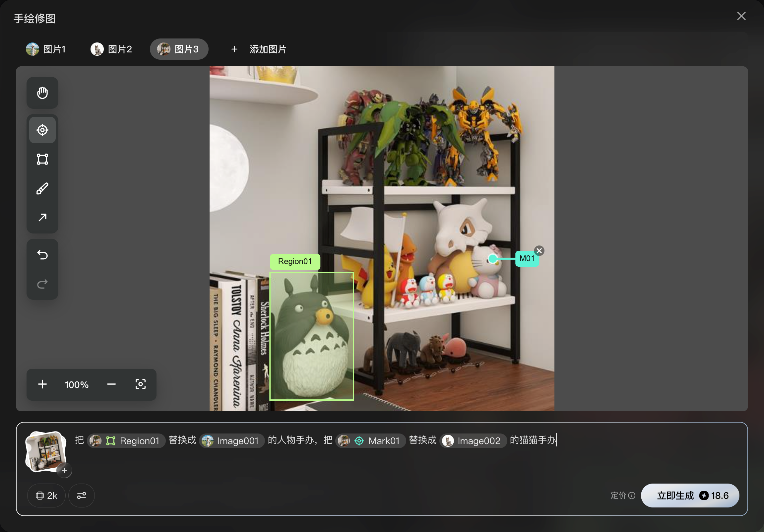Click the Mark01 tag in prompt
The image size is (764, 532).
click(370, 441)
